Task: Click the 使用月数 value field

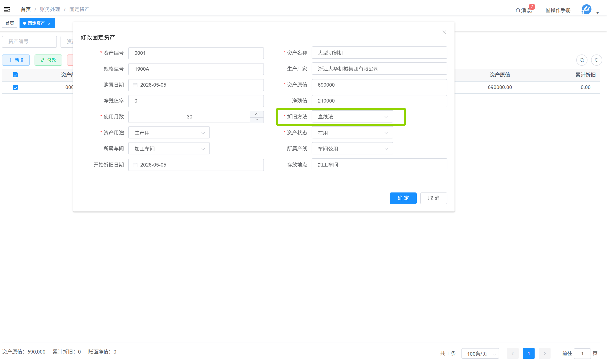Action: [189, 117]
